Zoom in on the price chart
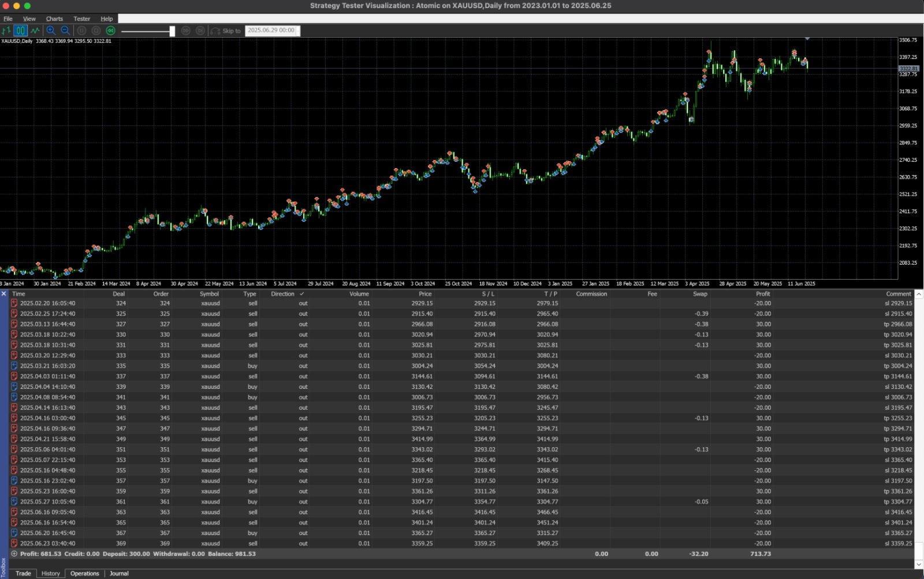Image resolution: width=924 pixels, height=579 pixels. point(51,31)
